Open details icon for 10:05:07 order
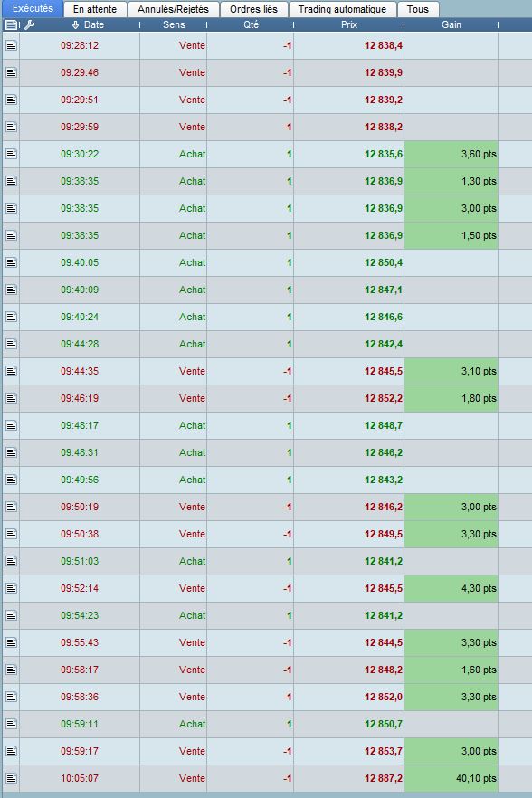This screenshot has height=798, width=532. (11, 778)
